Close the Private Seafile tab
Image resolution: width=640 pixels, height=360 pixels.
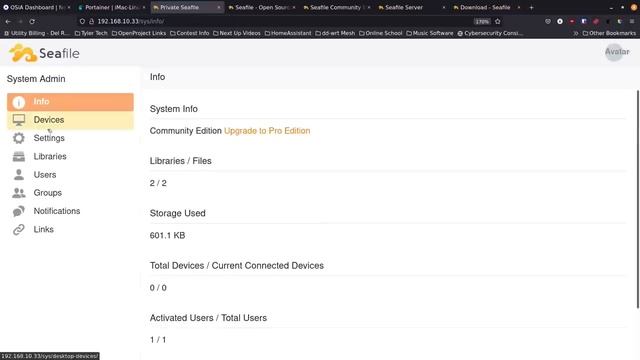click(x=218, y=7)
